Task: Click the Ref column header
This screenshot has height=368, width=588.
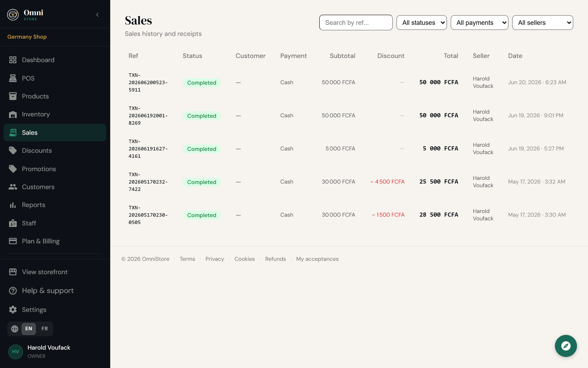Action: click(133, 56)
